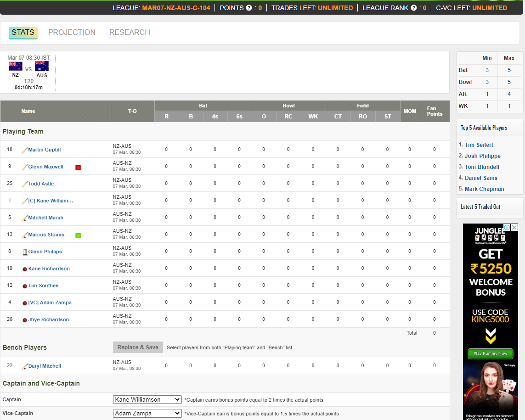This screenshot has width=525, height=420.
Task: Click the ball icon beside Tim Southee
Action: click(25, 286)
